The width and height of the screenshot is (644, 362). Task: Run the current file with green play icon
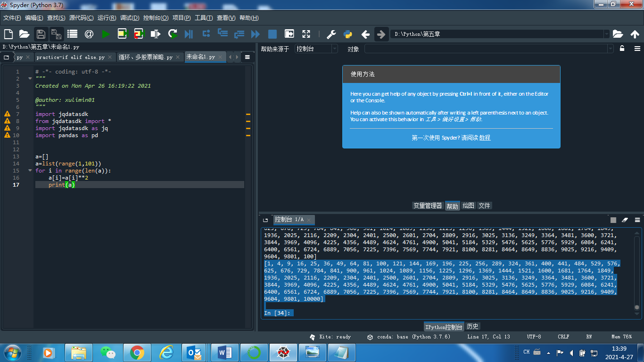pos(106,34)
